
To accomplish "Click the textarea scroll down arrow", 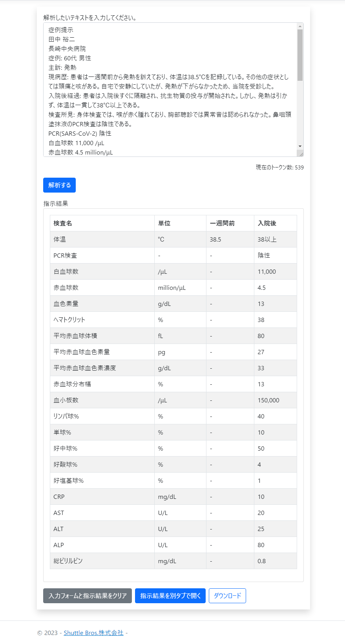I will tap(300, 146).
